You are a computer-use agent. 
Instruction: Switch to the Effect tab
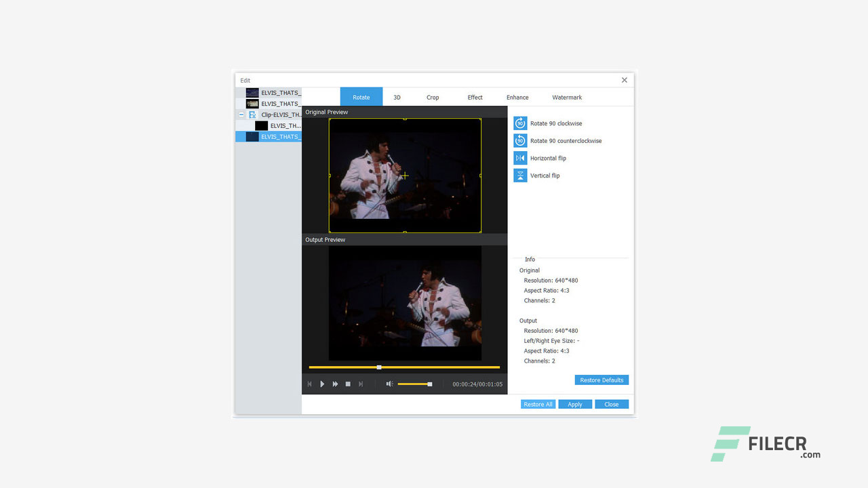475,97
